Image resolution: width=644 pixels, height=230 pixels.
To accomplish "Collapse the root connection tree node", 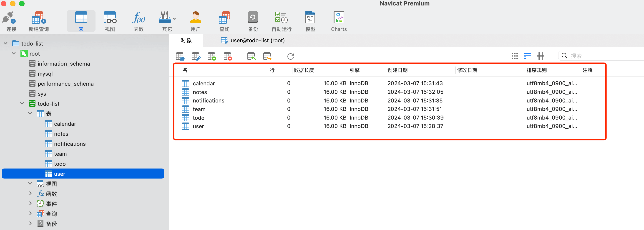I will (x=14, y=54).
